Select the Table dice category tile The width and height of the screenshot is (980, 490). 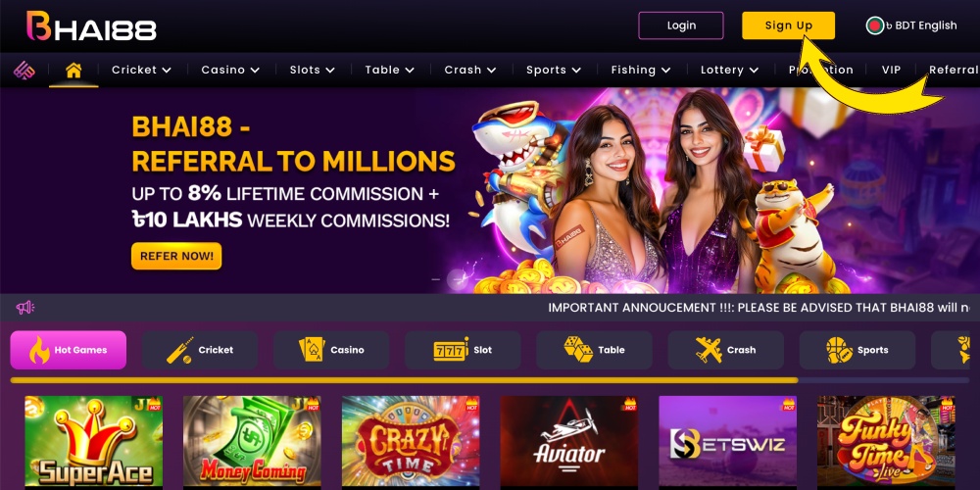point(595,350)
